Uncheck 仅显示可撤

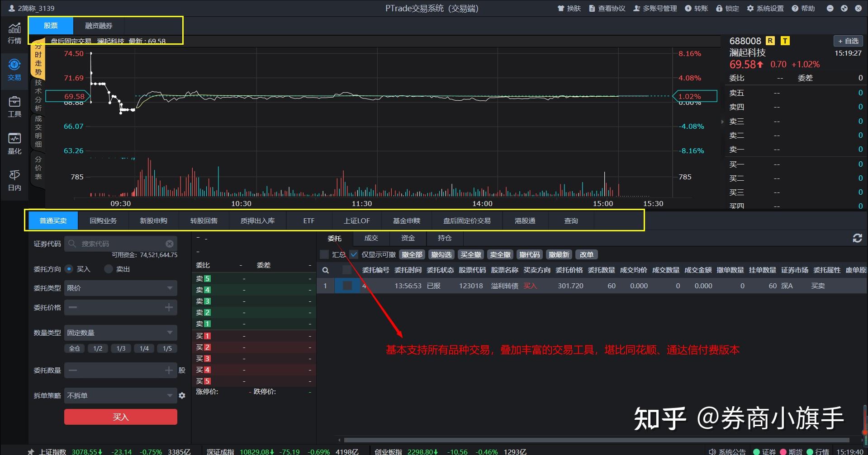tap(354, 254)
